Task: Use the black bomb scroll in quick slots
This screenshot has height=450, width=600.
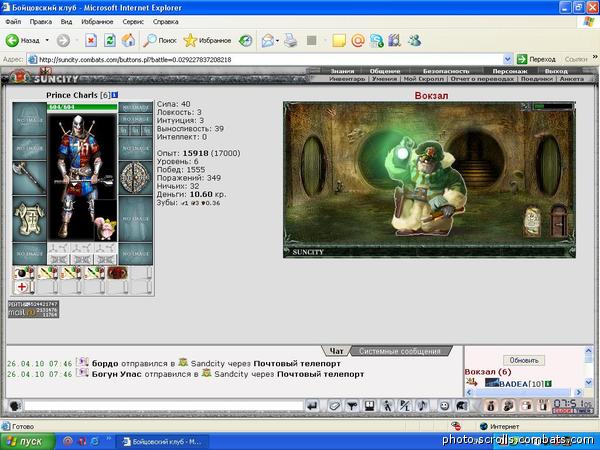Action: click(24, 273)
